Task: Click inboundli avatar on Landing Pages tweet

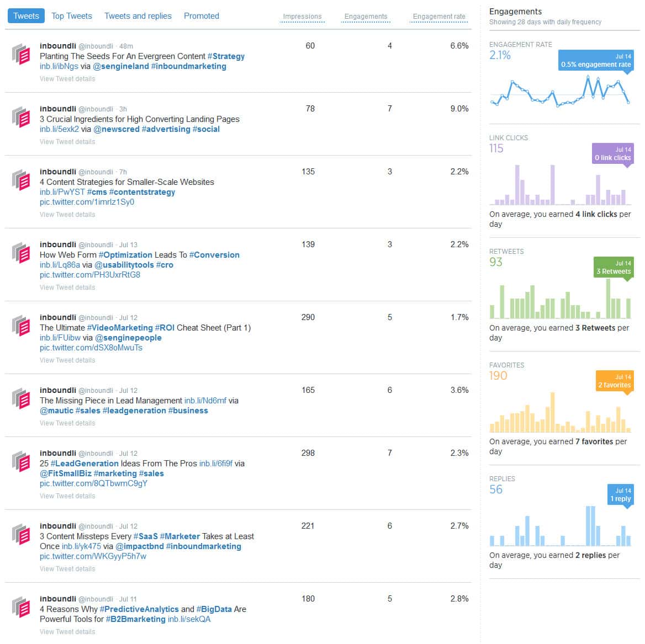Action: [21, 117]
